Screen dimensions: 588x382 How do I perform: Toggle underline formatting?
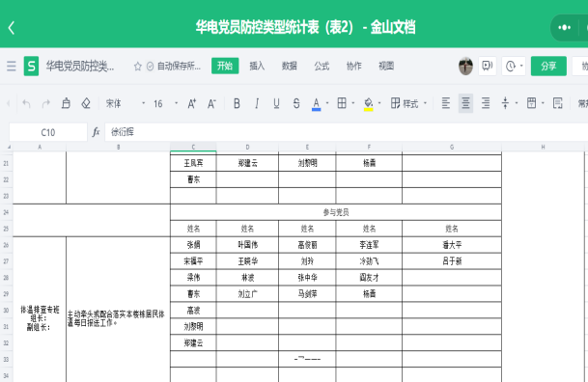pyautogui.click(x=276, y=103)
